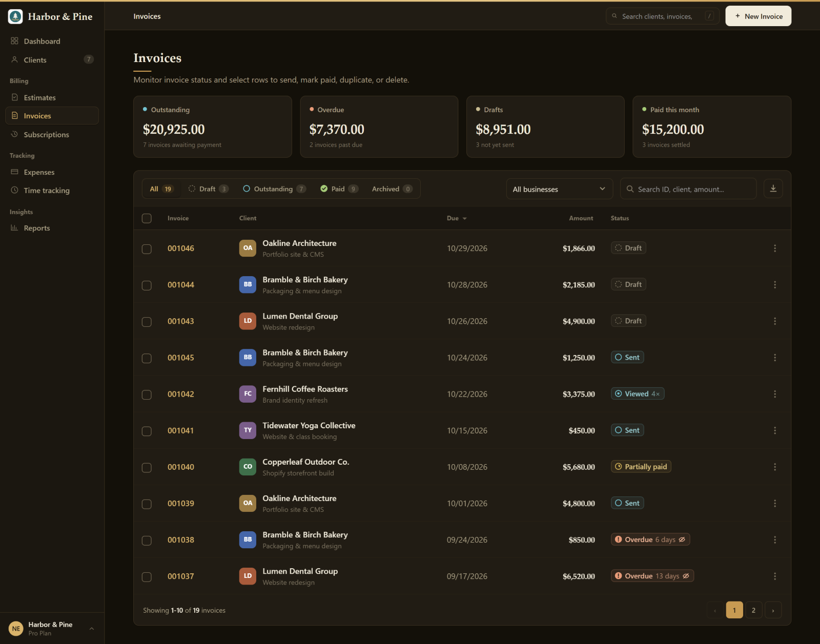Click the OA avatar on invoice 001046
The height and width of the screenshot is (644, 820).
[x=248, y=248]
